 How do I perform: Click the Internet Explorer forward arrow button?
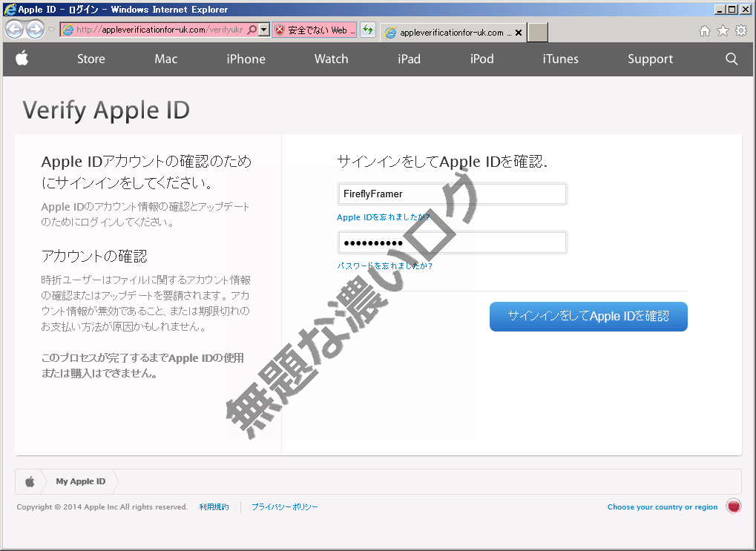[35, 30]
